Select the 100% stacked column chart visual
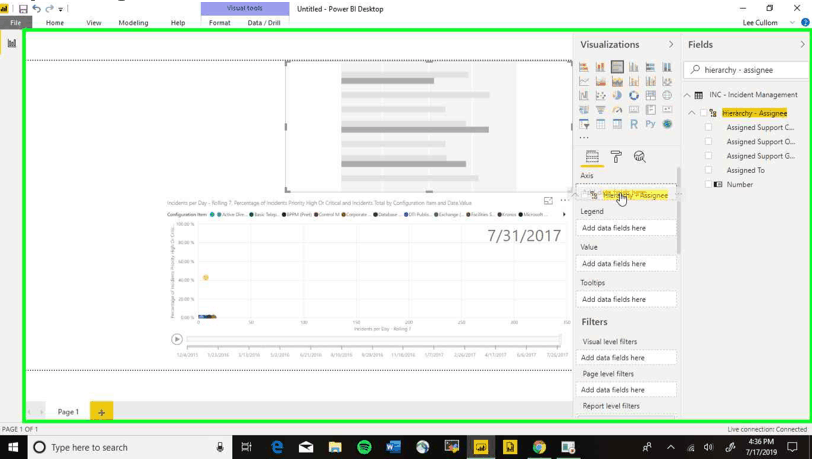Screen dimensions: 814x461 click(667, 66)
